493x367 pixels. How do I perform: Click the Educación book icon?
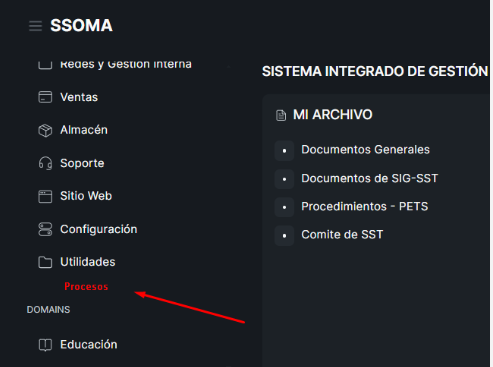pos(45,345)
